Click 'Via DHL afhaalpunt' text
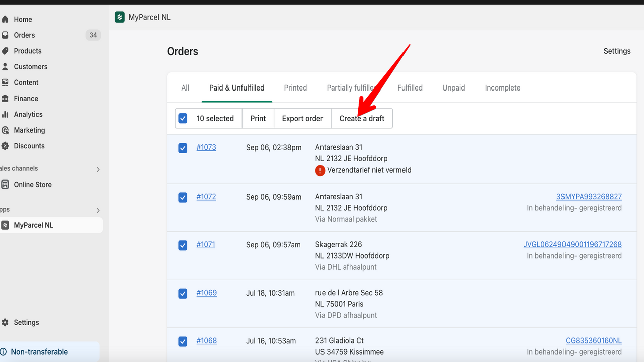Viewport: 644px width, 362px height. point(346,267)
